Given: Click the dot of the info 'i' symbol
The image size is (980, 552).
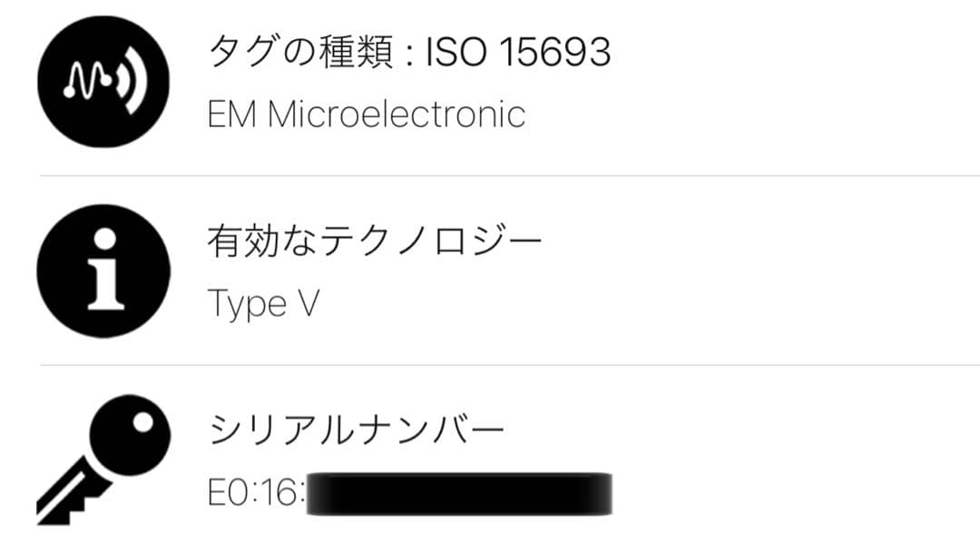Looking at the screenshot, I should pyautogui.click(x=104, y=239).
